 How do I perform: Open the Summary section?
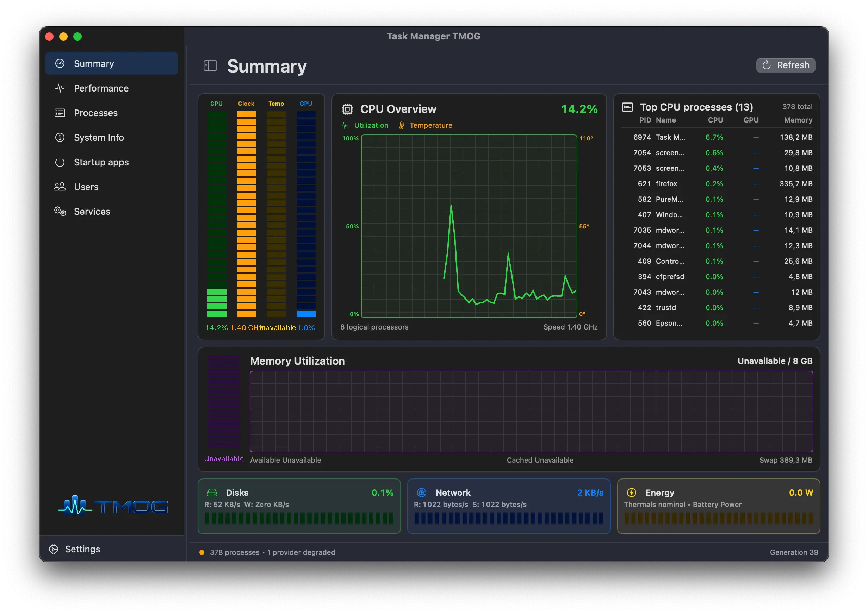click(112, 63)
